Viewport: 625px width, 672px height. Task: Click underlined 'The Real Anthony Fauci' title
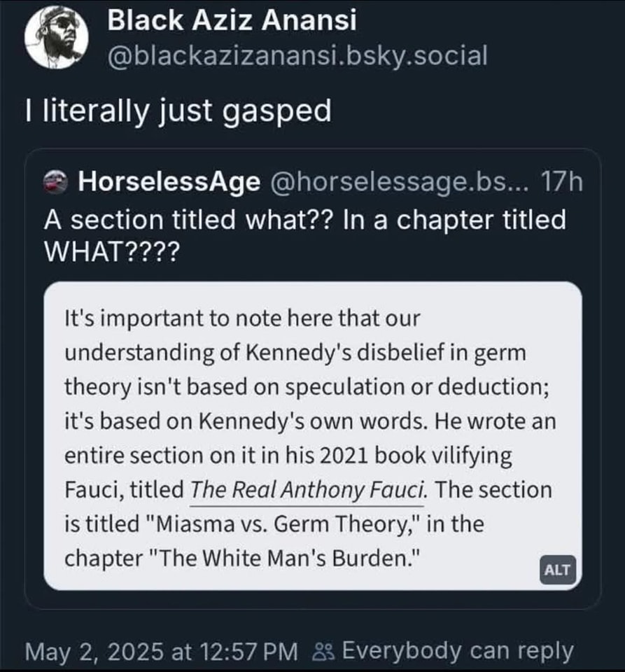[x=308, y=490]
